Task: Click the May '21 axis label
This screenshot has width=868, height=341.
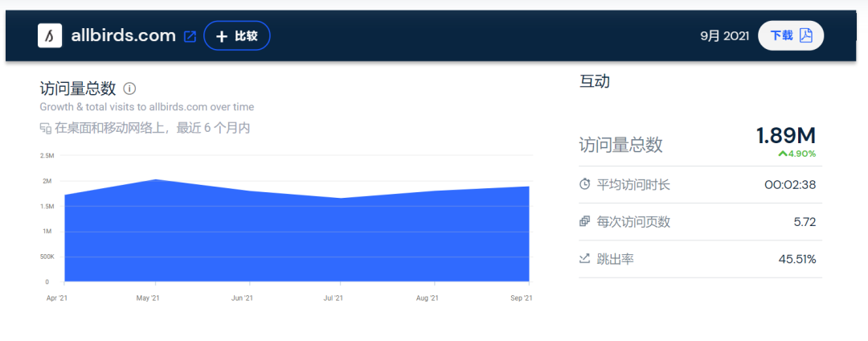Action: click(x=148, y=298)
